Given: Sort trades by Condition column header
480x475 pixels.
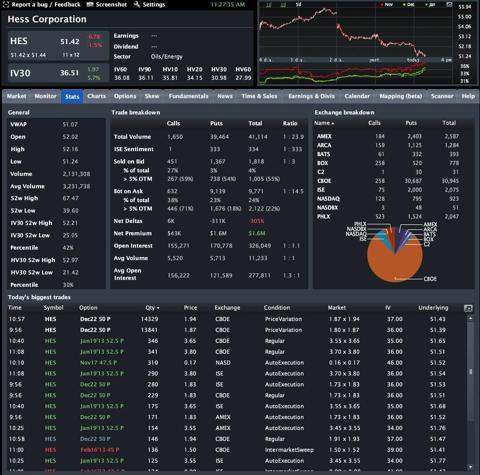Looking at the screenshot, I should [x=277, y=308].
